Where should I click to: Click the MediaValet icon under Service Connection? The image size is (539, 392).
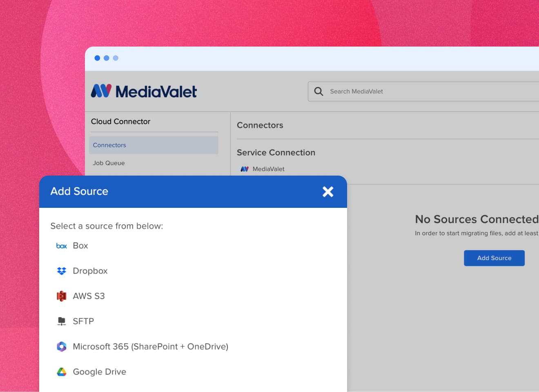(x=244, y=169)
